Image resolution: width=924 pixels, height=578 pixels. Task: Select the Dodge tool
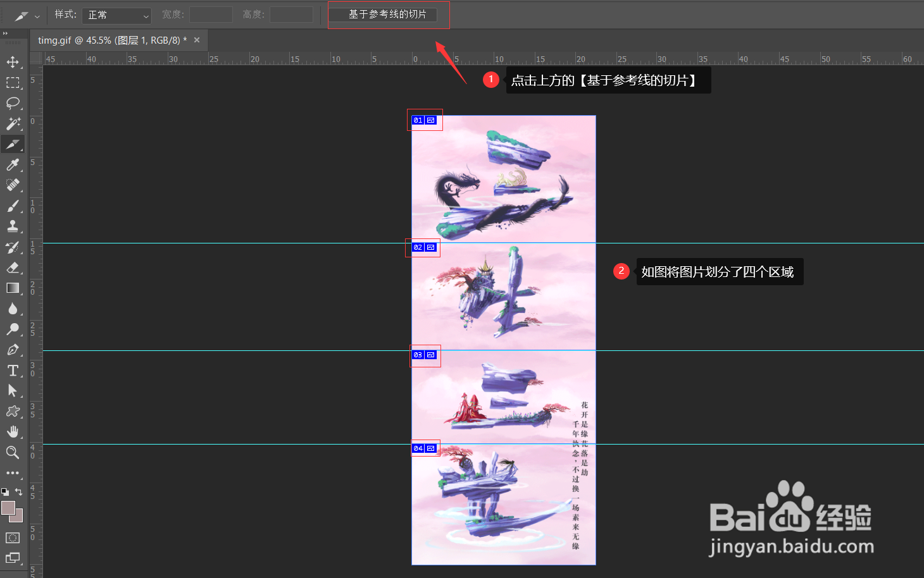point(13,329)
